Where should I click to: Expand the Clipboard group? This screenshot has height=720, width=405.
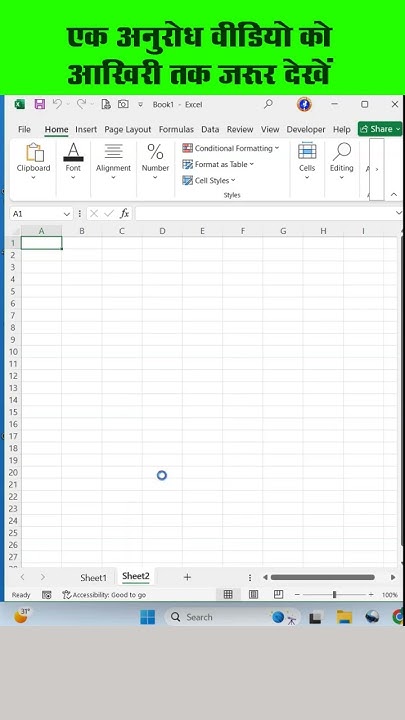point(34,161)
